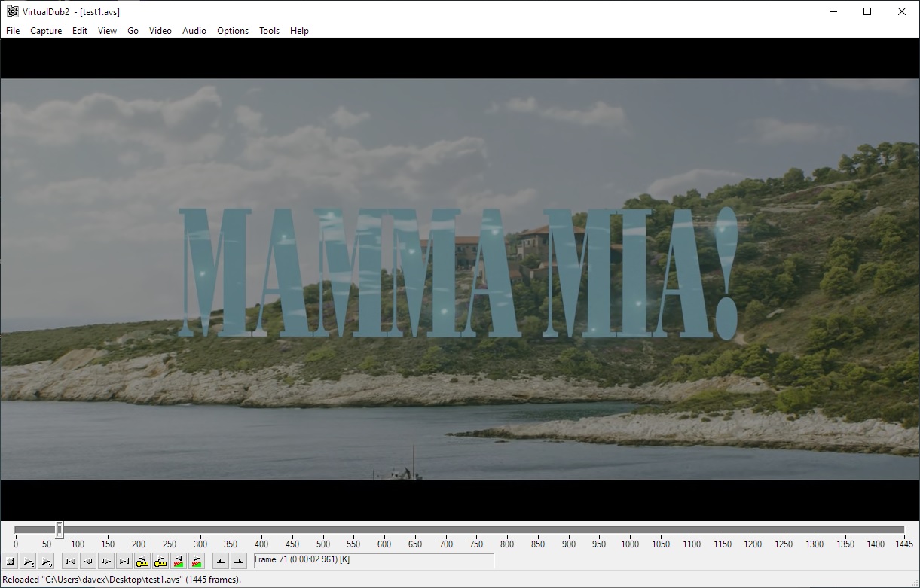Step back one frame

tap(88, 561)
